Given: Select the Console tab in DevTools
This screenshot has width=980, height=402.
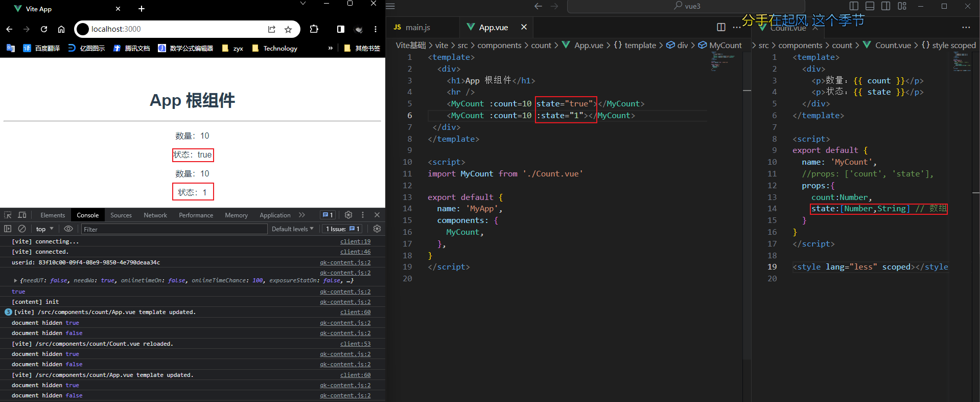Looking at the screenshot, I should point(88,215).
